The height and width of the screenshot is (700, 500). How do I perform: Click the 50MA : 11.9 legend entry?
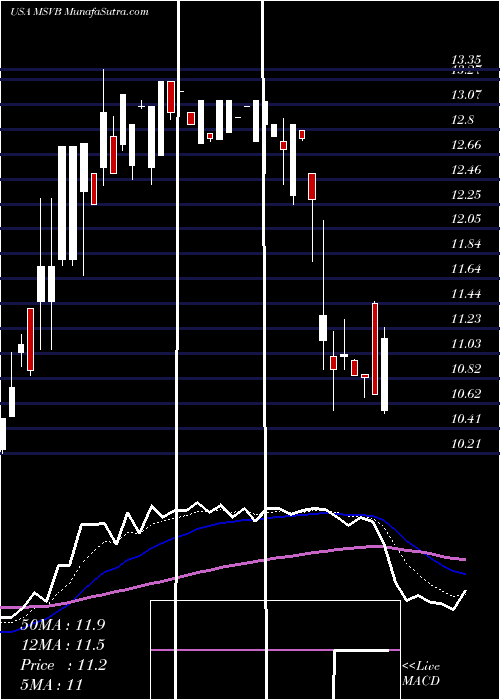(x=62, y=625)
